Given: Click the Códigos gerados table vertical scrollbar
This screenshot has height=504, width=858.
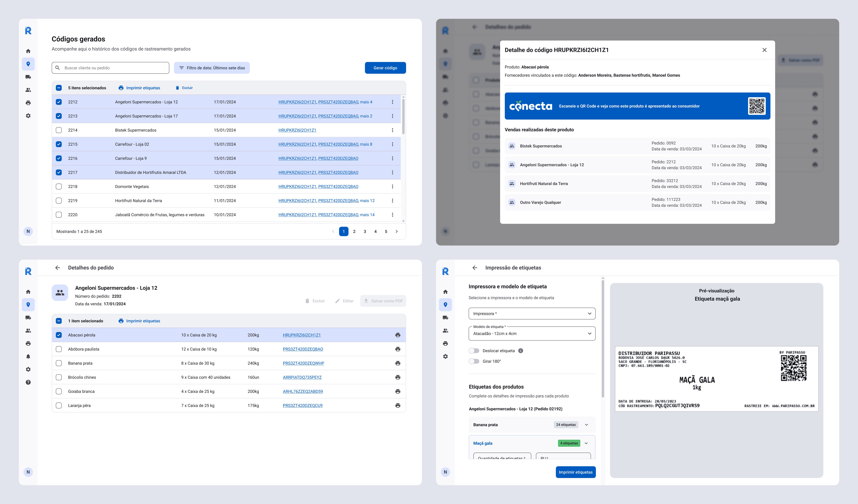Looking at the screenshot, I should coord(403,116).
